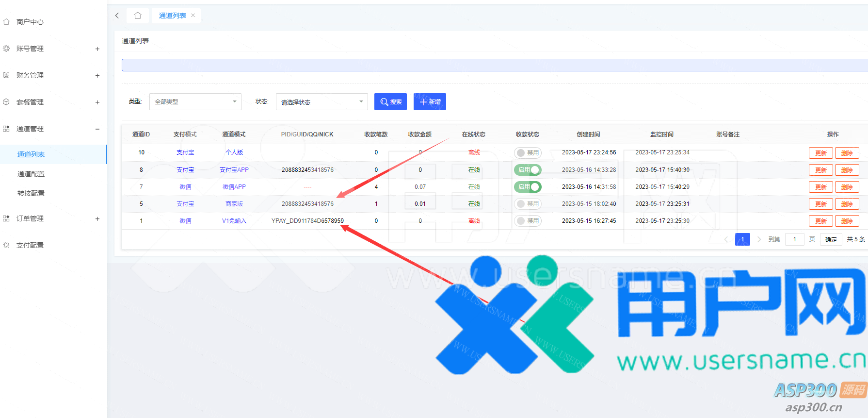Click the page number input field

click(x=794, y=239)
